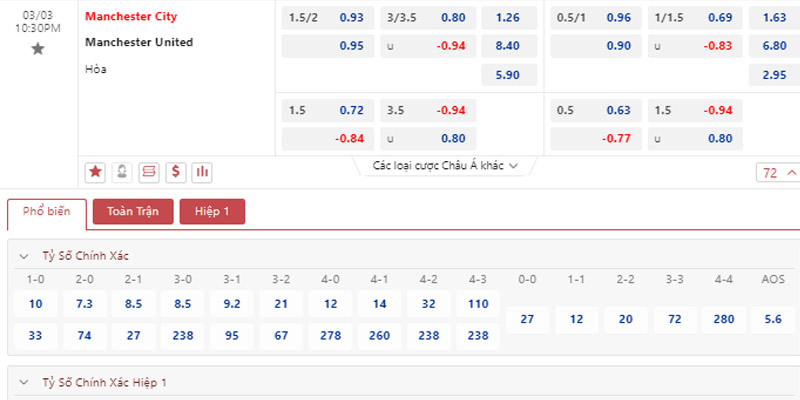
Task: Pick 4-2 correct score odds 32
Action: click(x=429, y=304)
